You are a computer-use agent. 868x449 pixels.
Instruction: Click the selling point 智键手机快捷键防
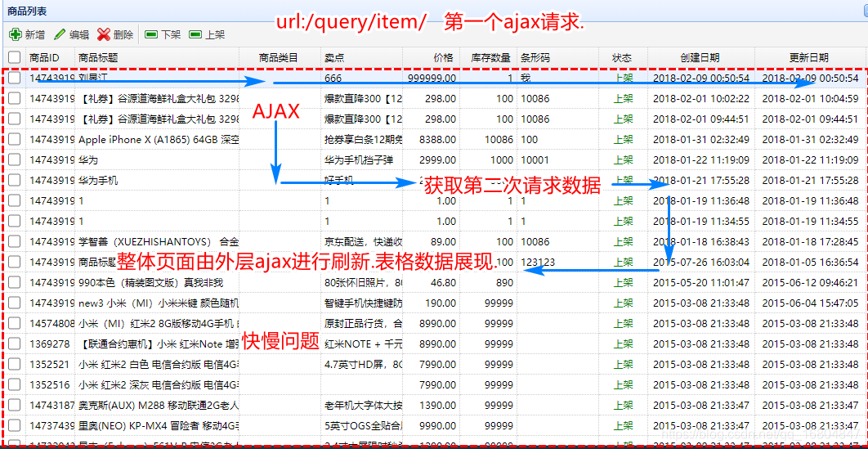pos(364,303)
